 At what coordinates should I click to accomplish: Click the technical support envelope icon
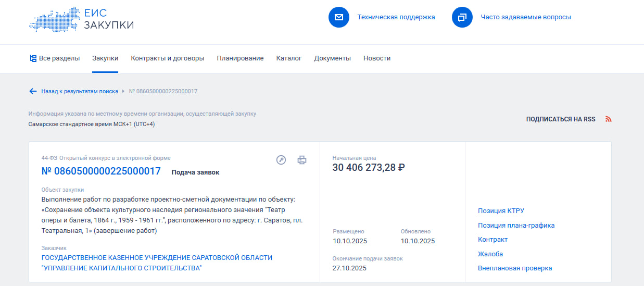point(339,17)
